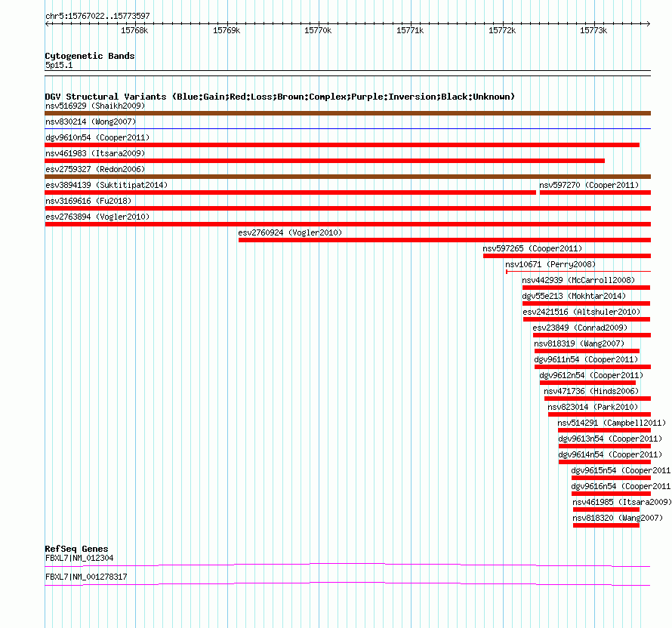Viewport: 672px width, 628px height.
Task: Click the right arrowhead of the scale ruler
Action: pos(649,23)
